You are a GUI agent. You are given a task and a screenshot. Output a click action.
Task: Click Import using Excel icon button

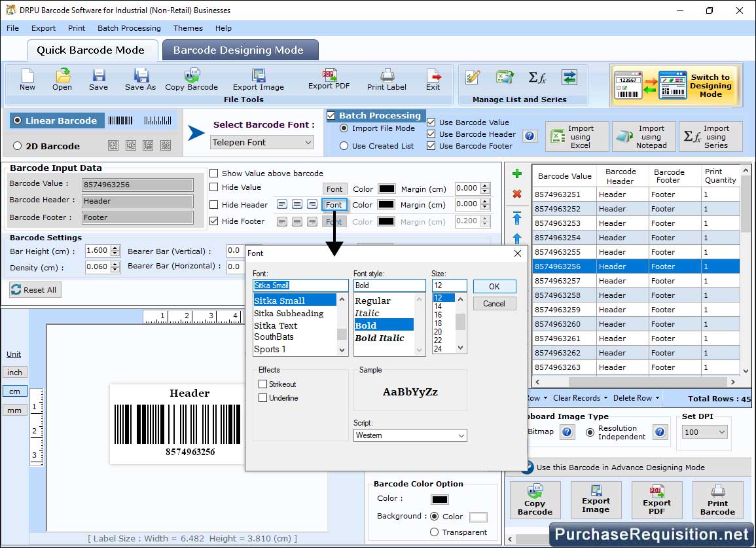577,137
